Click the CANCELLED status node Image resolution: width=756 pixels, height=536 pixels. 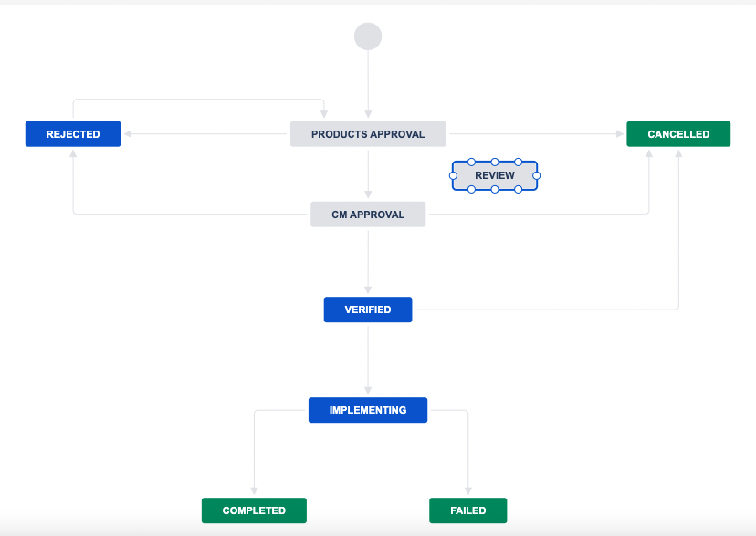tap(678, 133)
